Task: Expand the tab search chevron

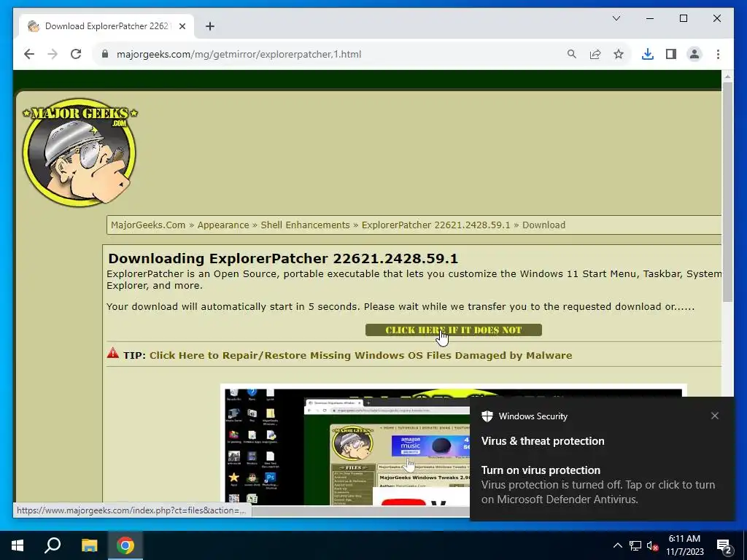Action: [x=616, y=18]
